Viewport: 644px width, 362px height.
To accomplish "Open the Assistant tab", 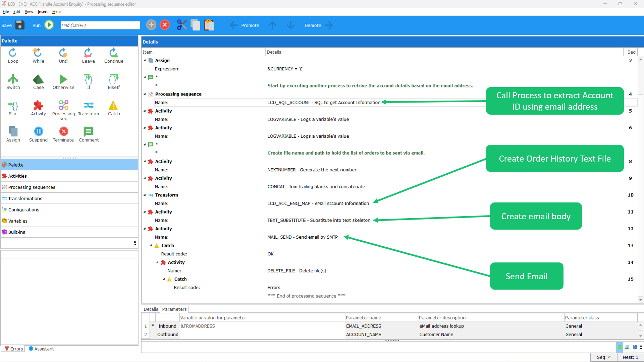I will tap(41, 349).
